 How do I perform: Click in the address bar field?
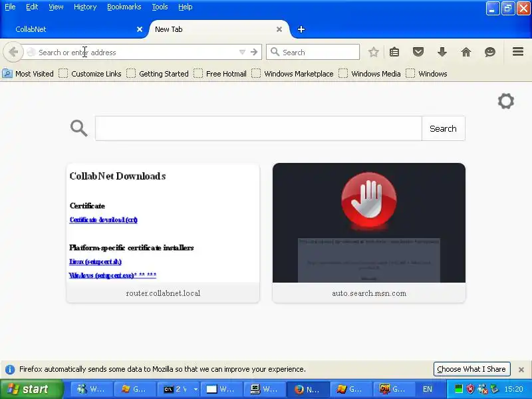coord(136,53)
